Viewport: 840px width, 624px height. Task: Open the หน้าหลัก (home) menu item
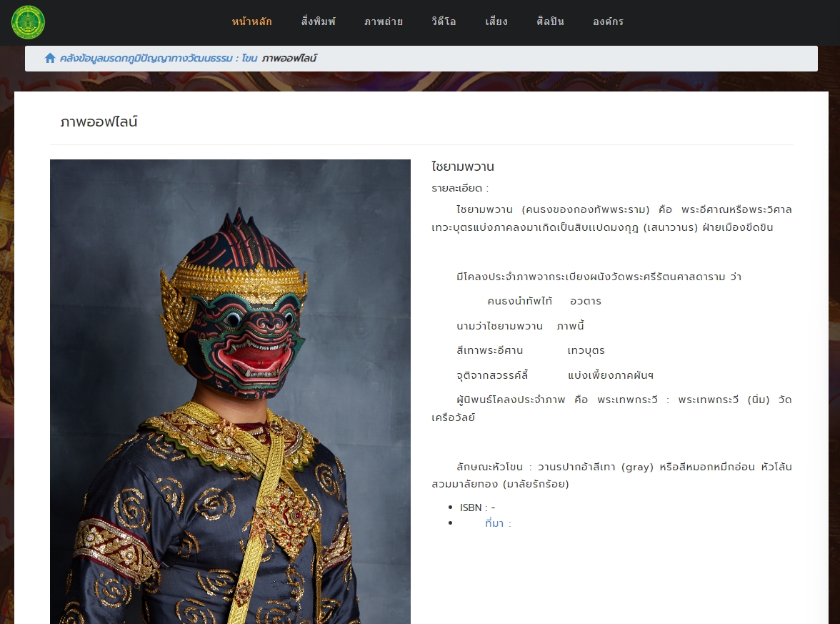[x=252, y=22]
